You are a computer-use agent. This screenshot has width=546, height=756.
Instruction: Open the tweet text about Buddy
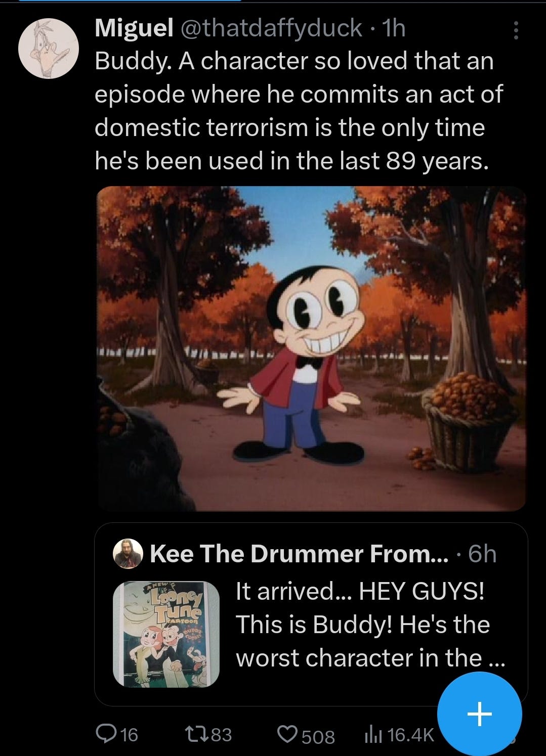tap(299, 111)
